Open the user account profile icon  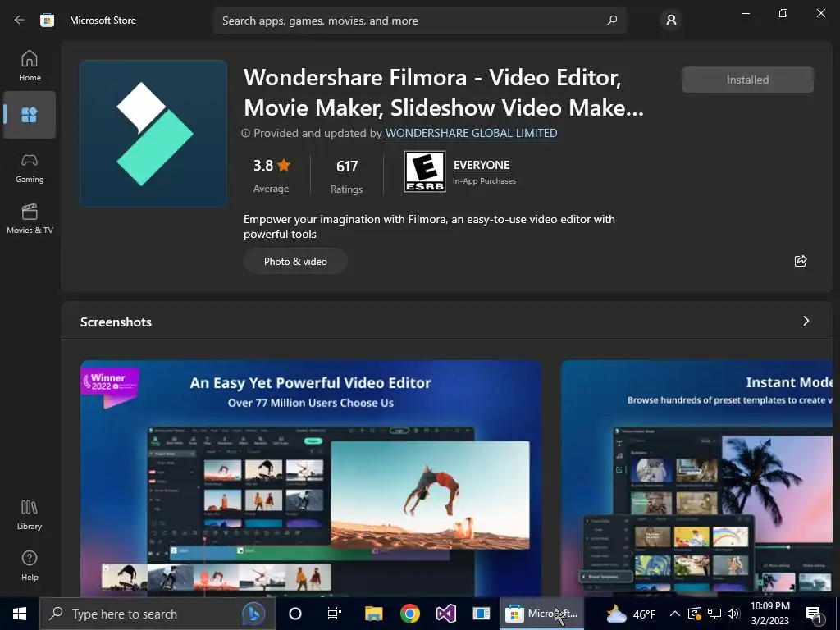[671, 21]
